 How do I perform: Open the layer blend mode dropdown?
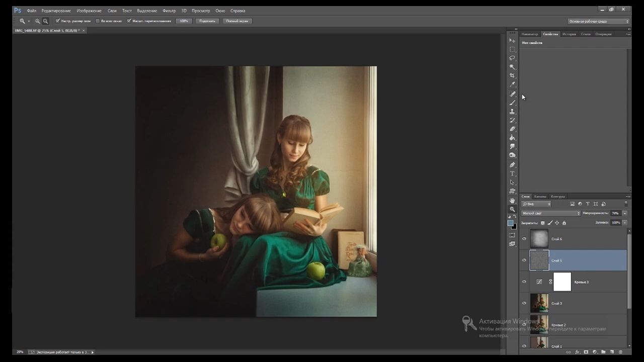tap(550, 213)
